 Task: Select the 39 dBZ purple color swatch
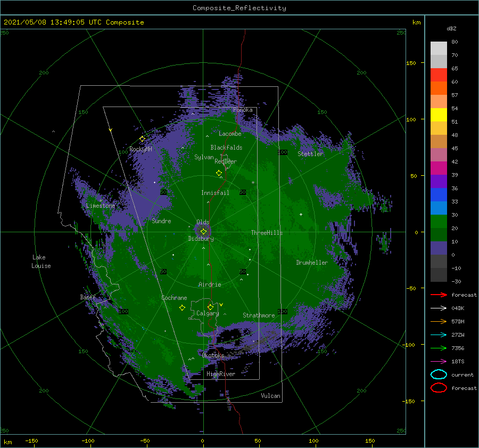pos(439,181)
